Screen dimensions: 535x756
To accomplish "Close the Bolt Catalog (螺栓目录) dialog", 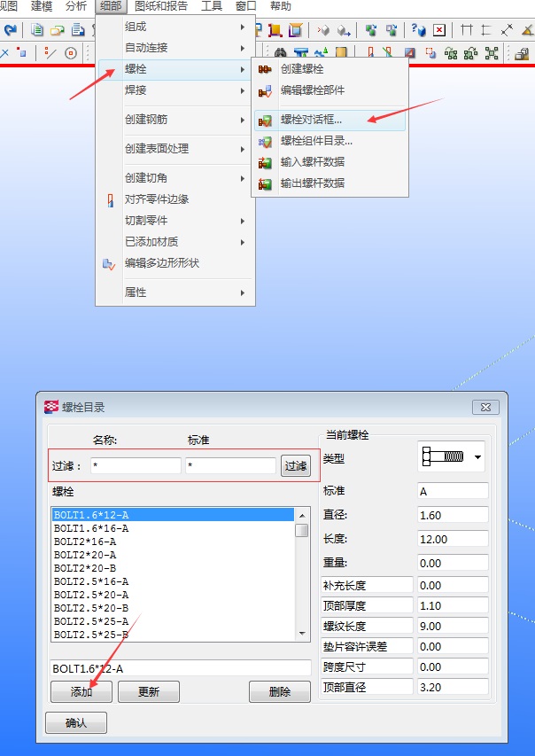I will 485,408.
